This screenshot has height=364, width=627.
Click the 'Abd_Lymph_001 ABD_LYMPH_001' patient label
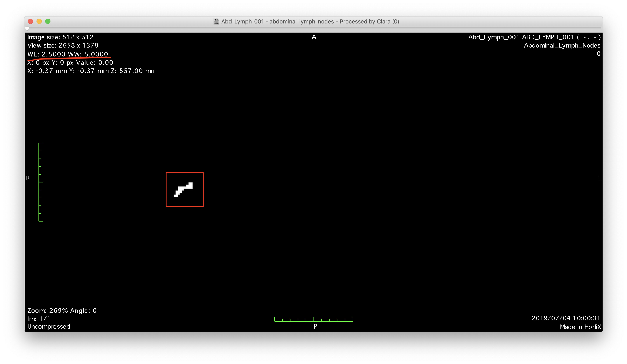(521, 37)
